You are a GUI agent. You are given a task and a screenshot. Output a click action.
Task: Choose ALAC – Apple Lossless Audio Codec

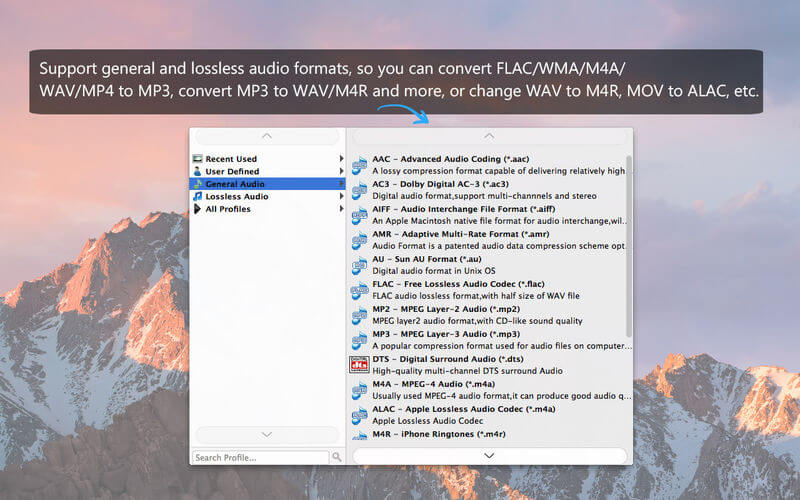[489, 415]
